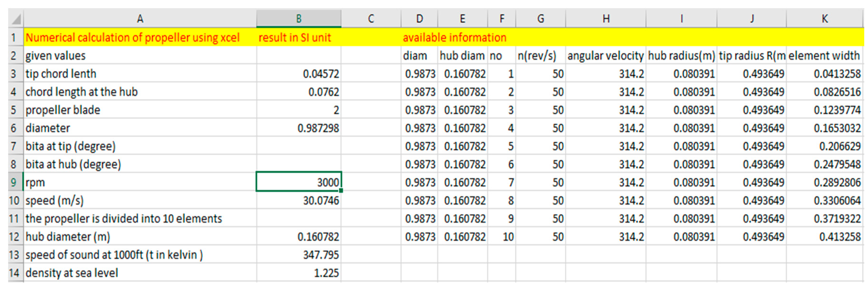Image resolution: width=868 pixels, height=290 pixels.
Task: Select column K header
Action: tap(825, 19)
